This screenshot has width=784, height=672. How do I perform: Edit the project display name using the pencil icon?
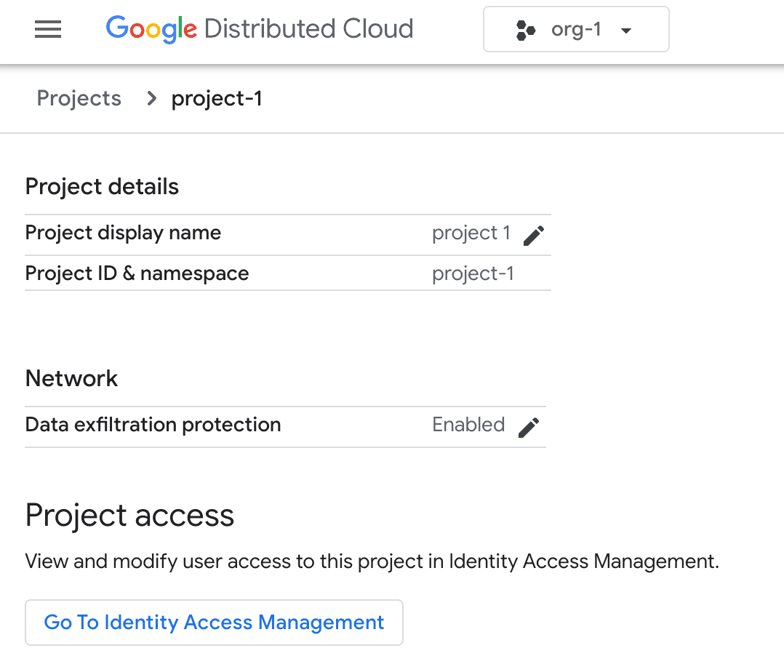pos(533,235)
